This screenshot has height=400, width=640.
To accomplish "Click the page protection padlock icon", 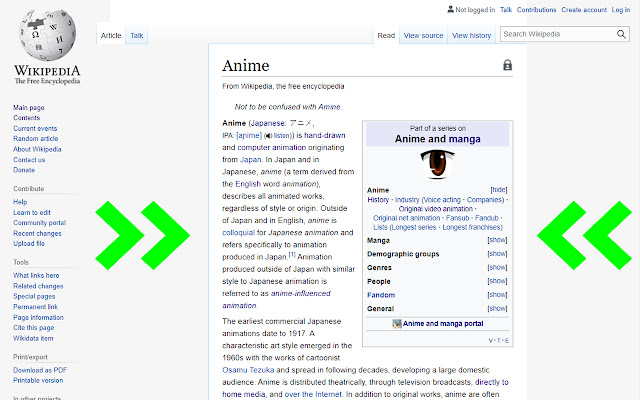I will coord(507,66).
